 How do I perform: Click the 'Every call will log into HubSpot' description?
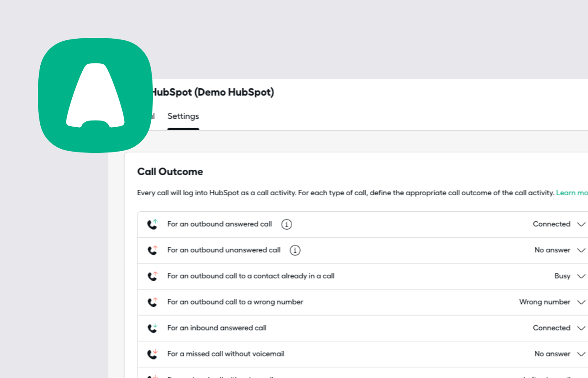(x=346, y=193)
